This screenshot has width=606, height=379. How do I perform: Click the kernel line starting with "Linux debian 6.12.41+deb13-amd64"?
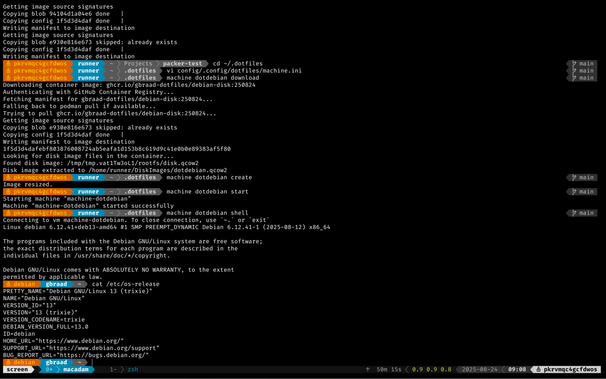click(x=167, y=227)
